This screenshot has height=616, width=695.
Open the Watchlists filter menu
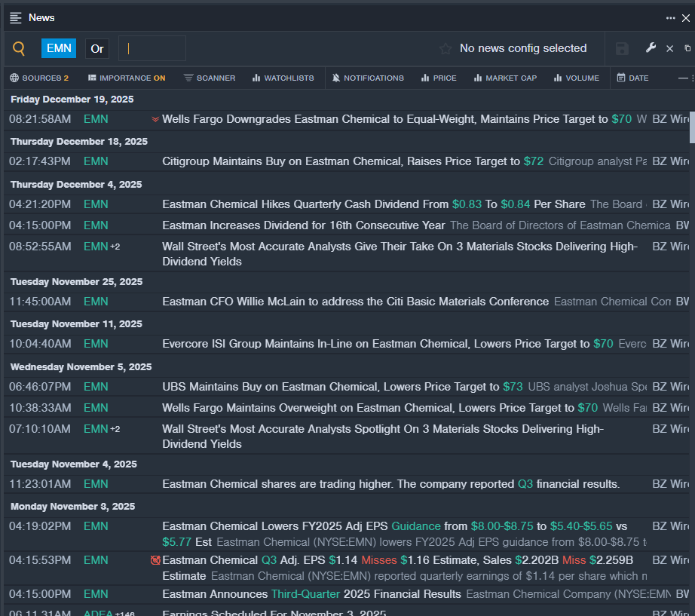(283, 78)
